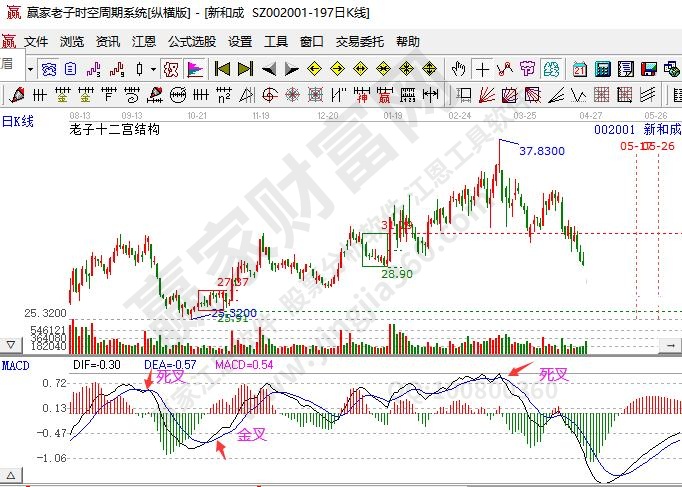Select the crosshair cursor tool
Image resolution: width=682 pixels, height=487 pixels.
(483, 69)
